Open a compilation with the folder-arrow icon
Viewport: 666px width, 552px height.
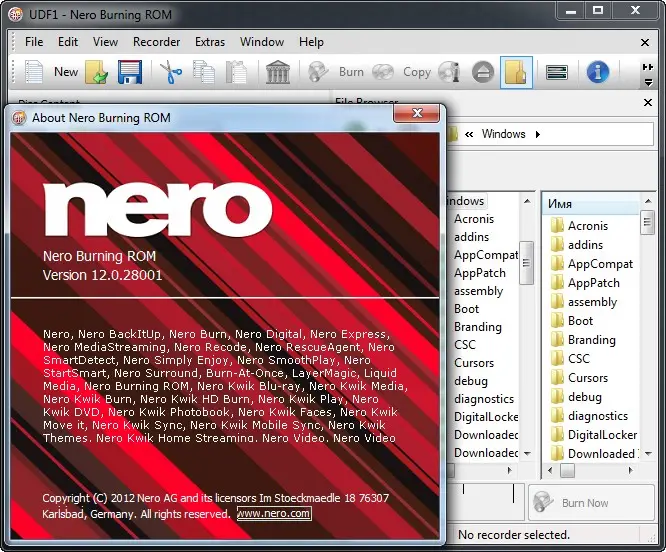click(x=97, y=72)
